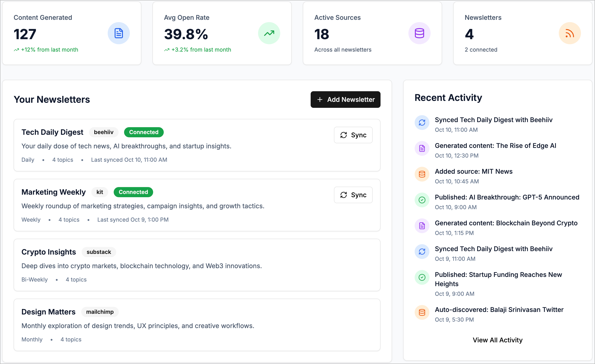Image resolution: width=595 pixels, height=364 pixels.
Task: Click checkmark icon beside Startup Funding activity
Action: click(x=422, y=277)
